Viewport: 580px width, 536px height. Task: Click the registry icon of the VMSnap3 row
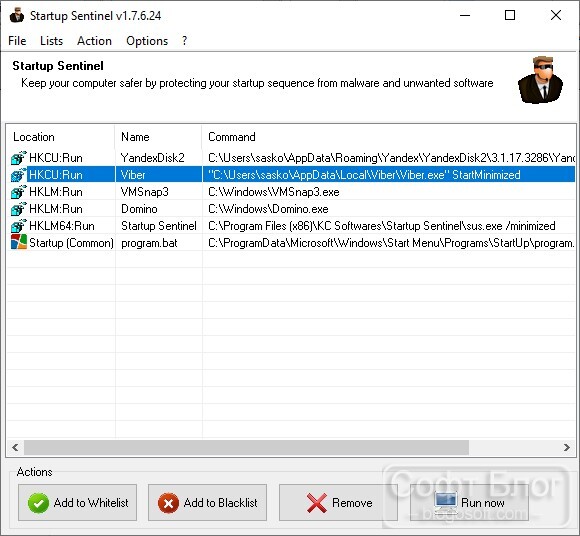coord(18,192)
